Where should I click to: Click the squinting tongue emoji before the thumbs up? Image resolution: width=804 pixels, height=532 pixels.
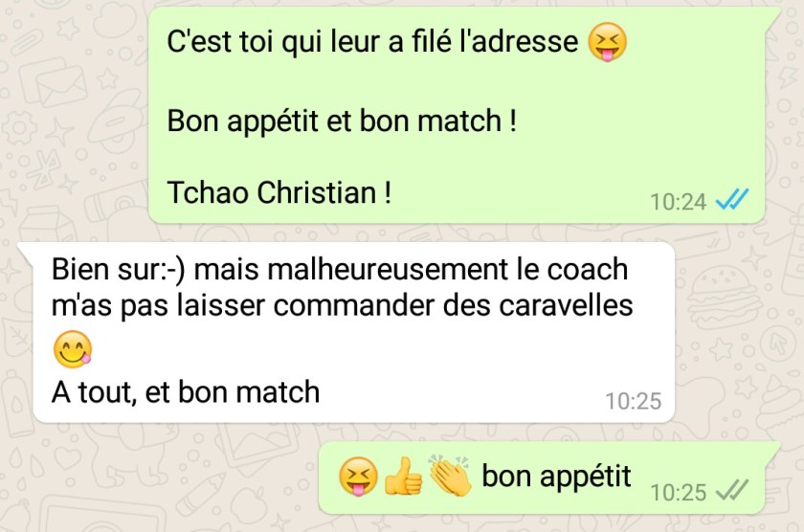point(358,477)
